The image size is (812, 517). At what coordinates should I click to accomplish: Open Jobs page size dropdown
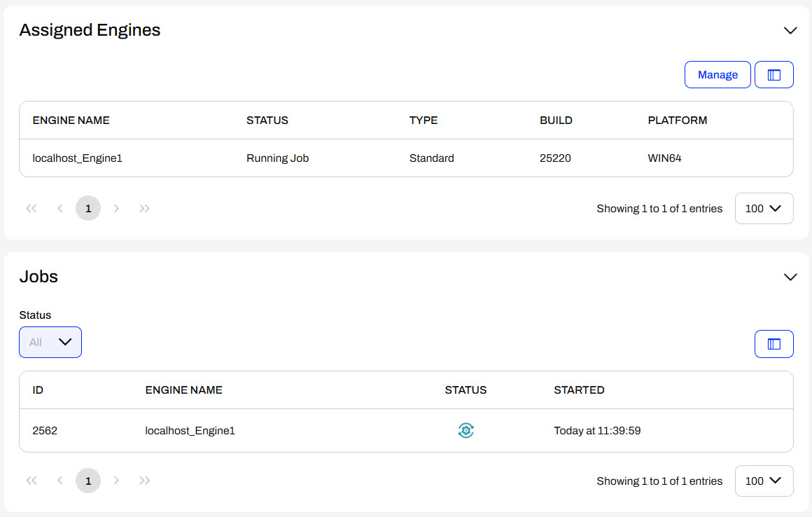pyautogui.click(x=764, y=481)
